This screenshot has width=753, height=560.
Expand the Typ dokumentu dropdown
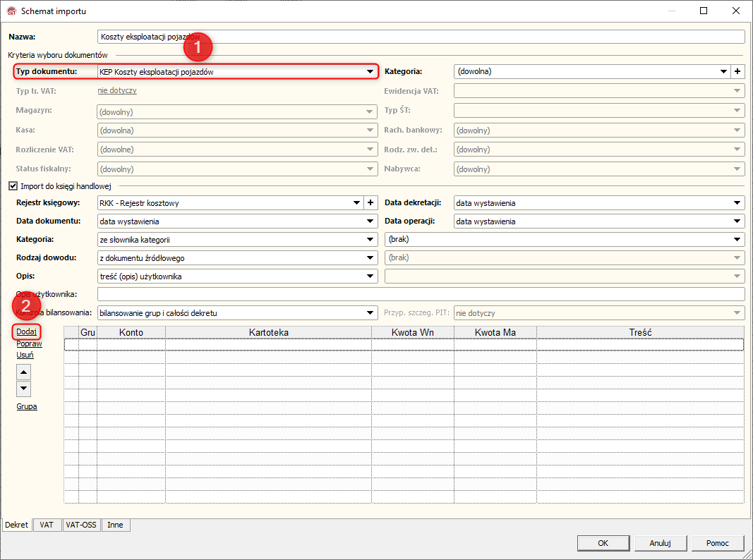pos(369,72)
